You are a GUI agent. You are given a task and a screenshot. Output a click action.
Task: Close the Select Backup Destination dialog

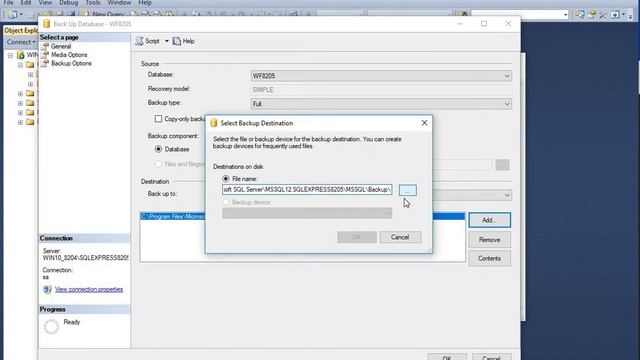[424, 123]
